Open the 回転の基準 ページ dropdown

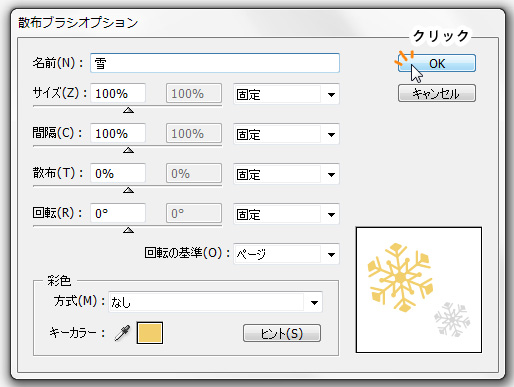click(286, 254)
